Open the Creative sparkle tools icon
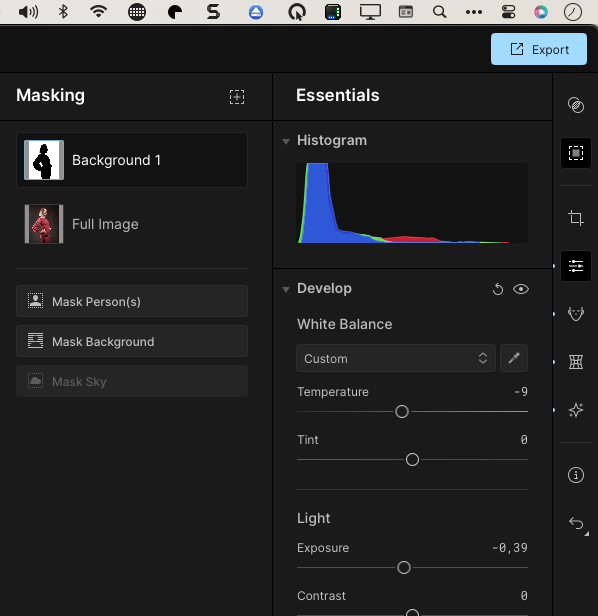Image resolution: width=598 pixels, height=616 pixels. point(576,410)
